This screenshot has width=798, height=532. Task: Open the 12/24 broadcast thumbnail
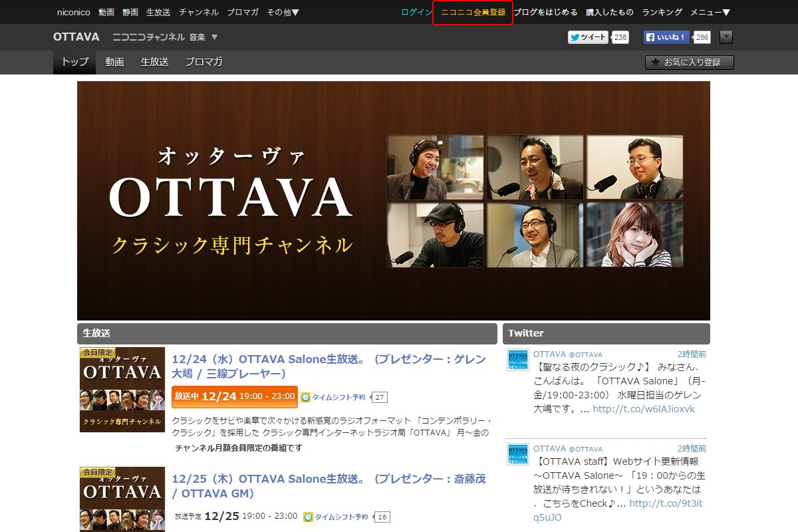click(x=122, y=390)
